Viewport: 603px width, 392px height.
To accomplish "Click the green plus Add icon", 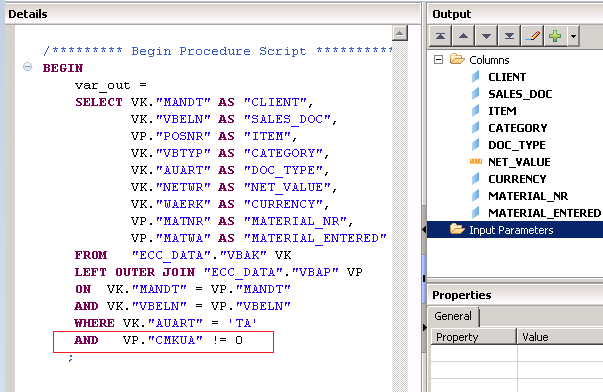I will [555, 36].
